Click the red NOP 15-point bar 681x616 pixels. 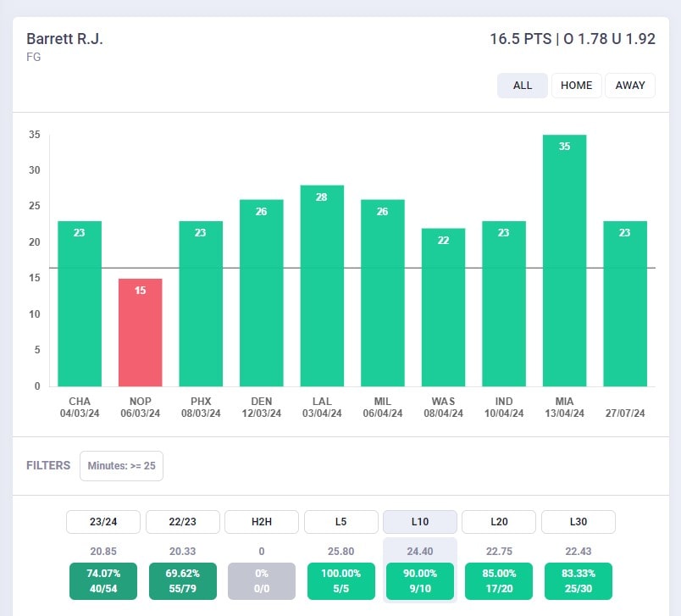[141, 333]
